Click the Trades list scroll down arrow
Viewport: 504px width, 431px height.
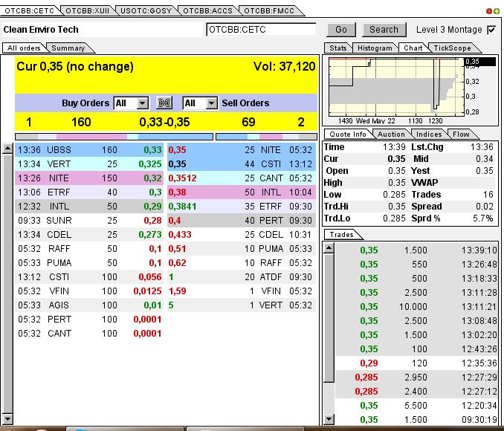coord(329,419)
